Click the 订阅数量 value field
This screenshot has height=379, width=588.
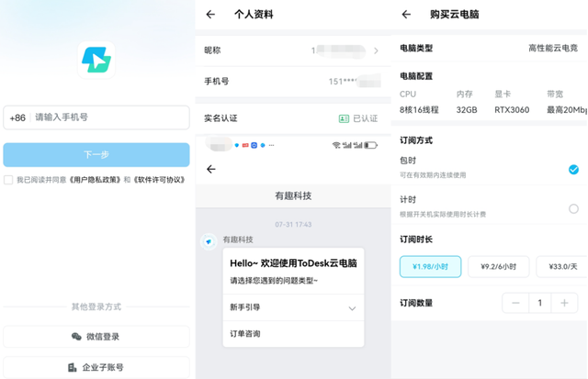click(x=540, y=303)
